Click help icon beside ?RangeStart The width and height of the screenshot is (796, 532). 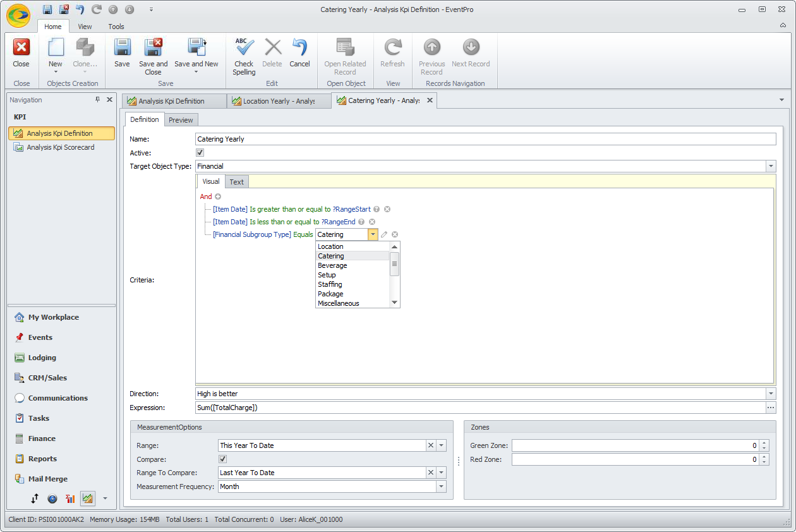[x=377, y=209]
